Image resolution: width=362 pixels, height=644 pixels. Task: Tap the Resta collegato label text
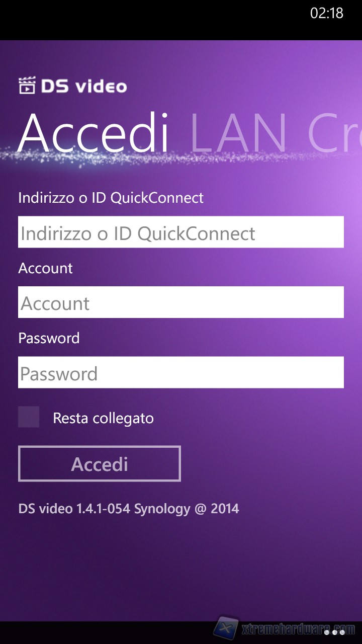click(103, 418)
